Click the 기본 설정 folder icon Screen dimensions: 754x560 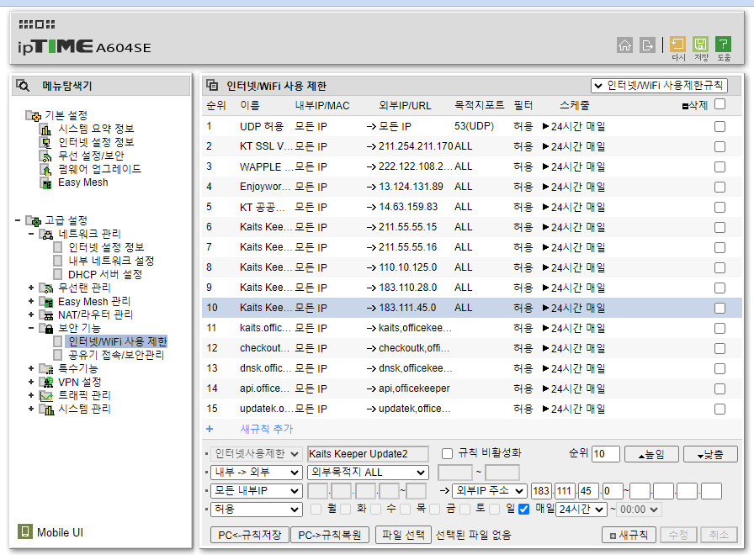[33, 115]
